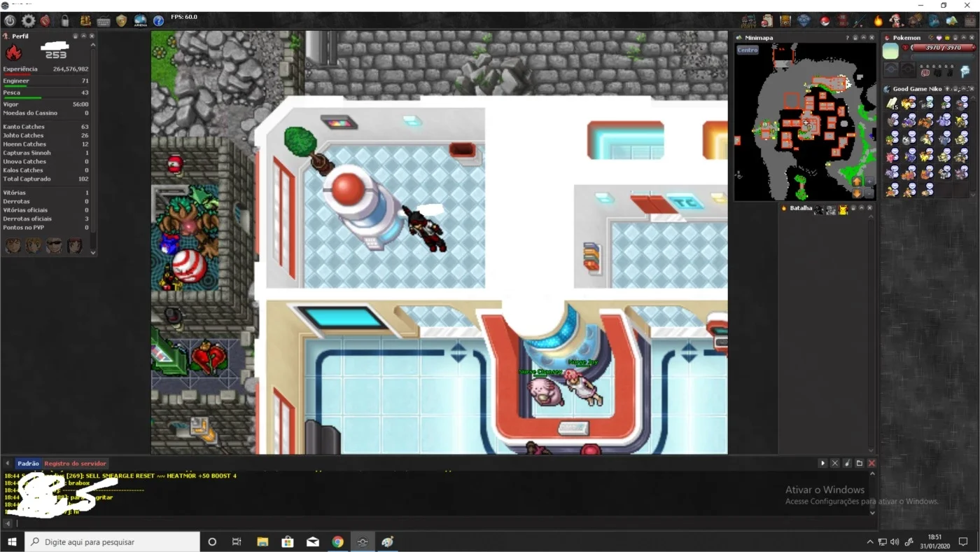Open File Explorer from the taskbar
Image resolution: width=980 pixels, height=552 pixels.
[262, 541]
